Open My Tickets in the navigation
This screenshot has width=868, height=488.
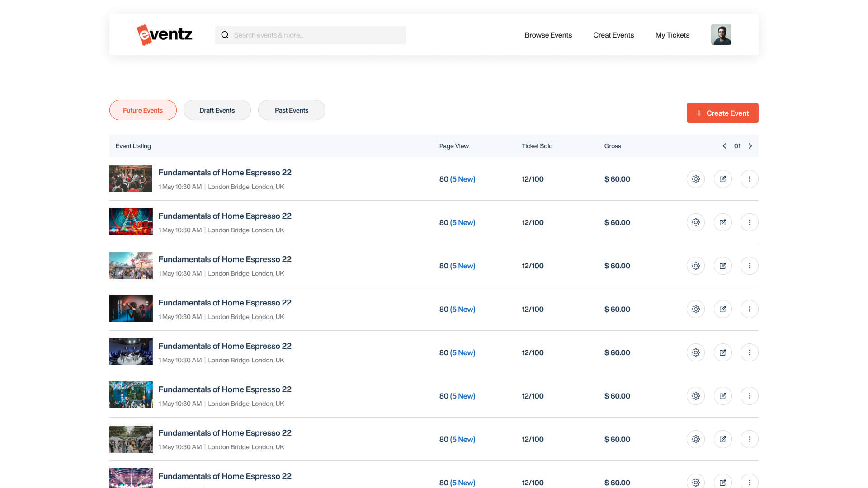(672, 35)
